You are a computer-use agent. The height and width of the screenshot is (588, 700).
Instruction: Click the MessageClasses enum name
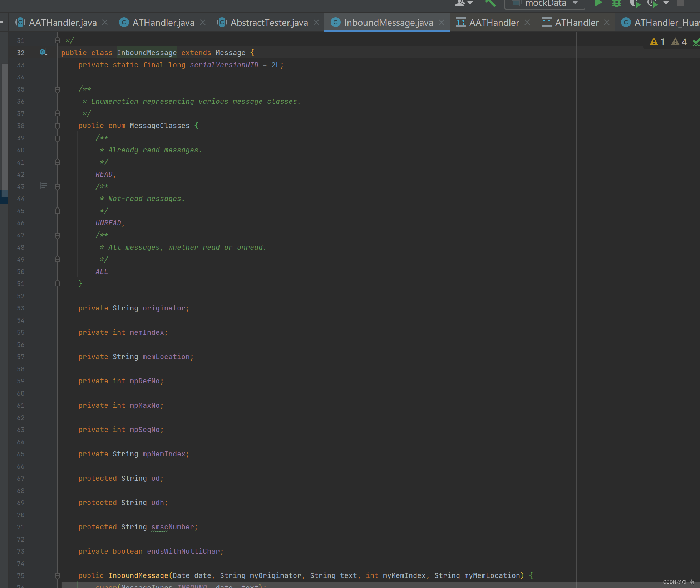[x=160, y=126]
